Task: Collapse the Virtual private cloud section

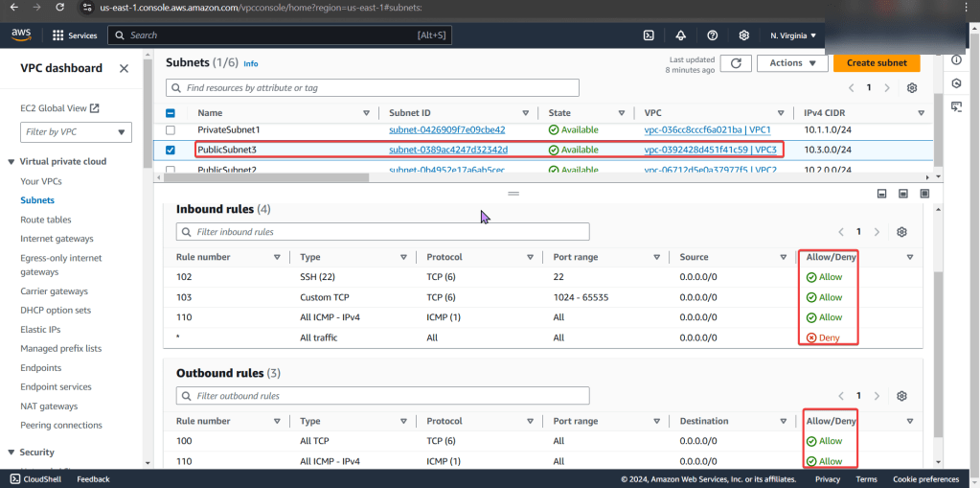Action: tap(11, 162)
